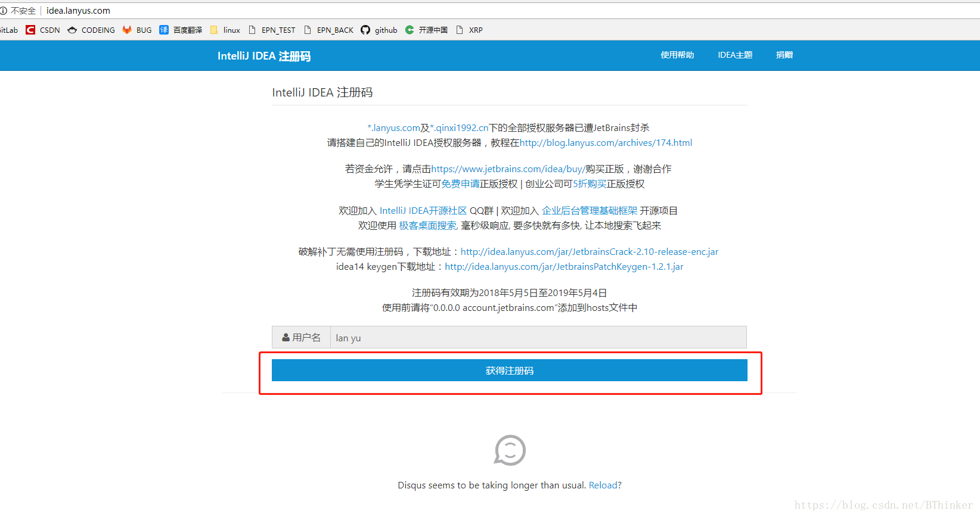
Task: Click the *.qinxi1992.cn link
Action: click(x=460, y=127)
